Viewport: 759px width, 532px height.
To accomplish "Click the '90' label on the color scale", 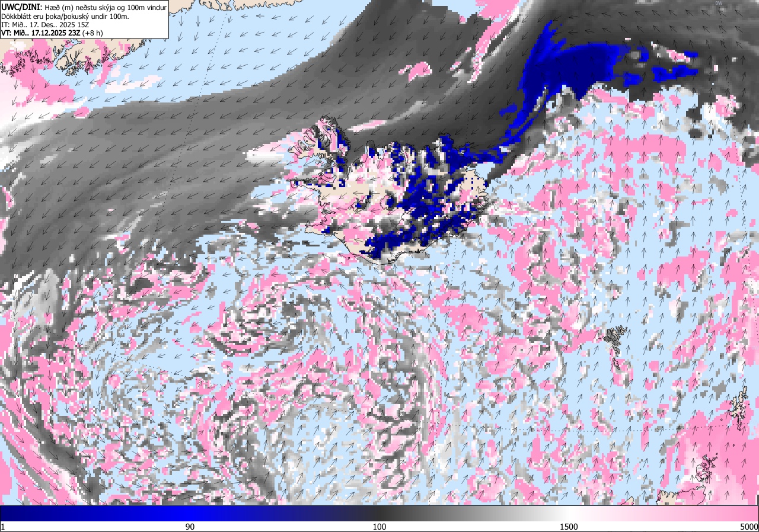I will click(x=190, y=527).
